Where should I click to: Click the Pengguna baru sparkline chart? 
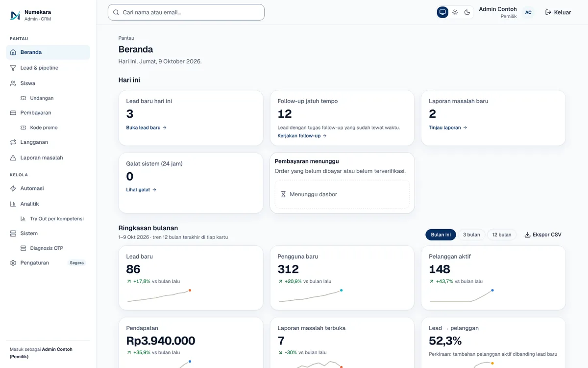[310, 296]
